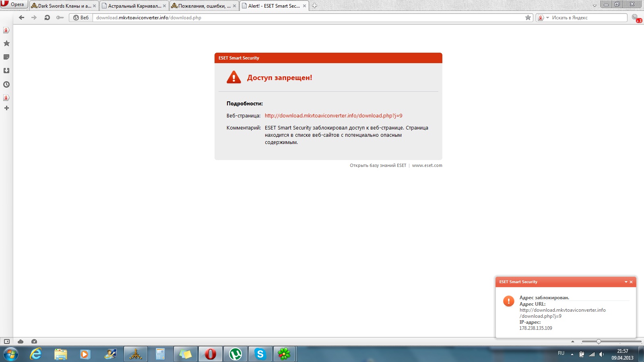
Task: Close the Alert! ESET tab
Action: pos(304,6)
